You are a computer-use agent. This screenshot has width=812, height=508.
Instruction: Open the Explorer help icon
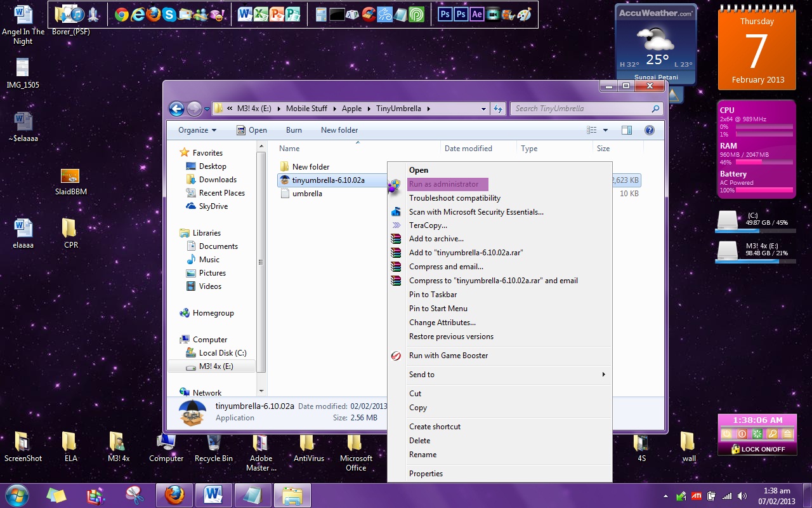649,130
